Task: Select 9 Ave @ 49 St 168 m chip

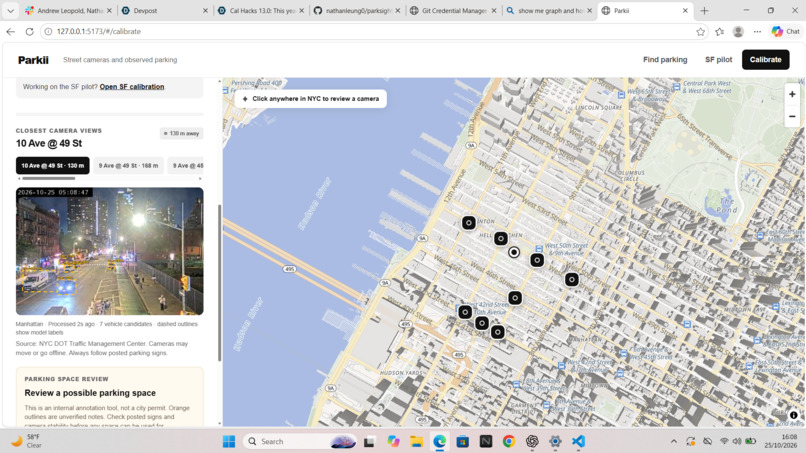Action: click(x=129, y=166)
